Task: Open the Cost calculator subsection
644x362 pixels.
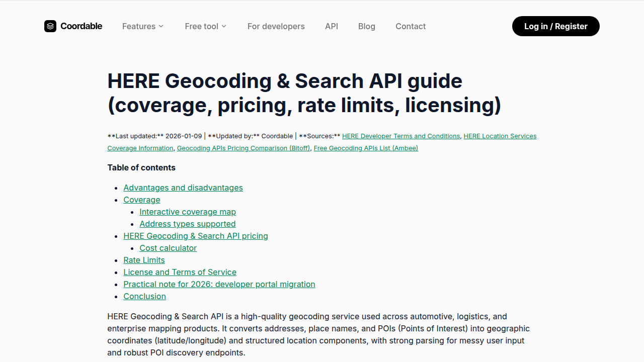Action: [168, 248]
